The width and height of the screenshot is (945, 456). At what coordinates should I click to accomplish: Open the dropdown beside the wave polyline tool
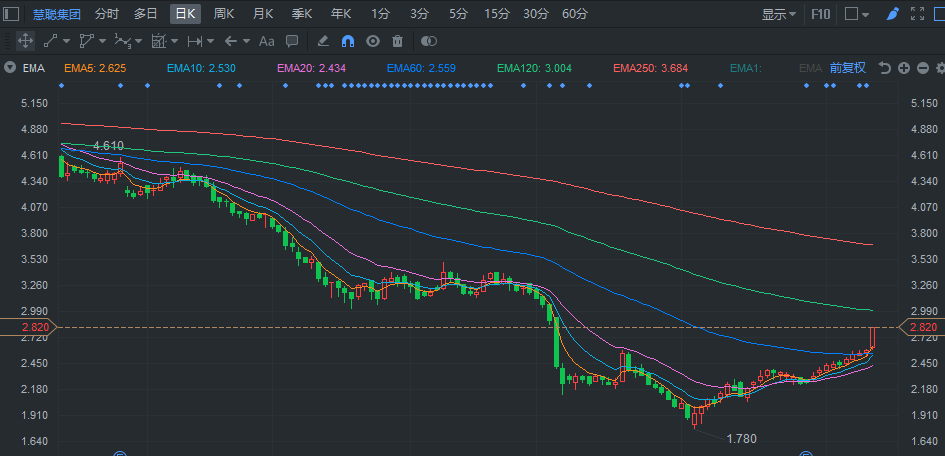point(139,41)
